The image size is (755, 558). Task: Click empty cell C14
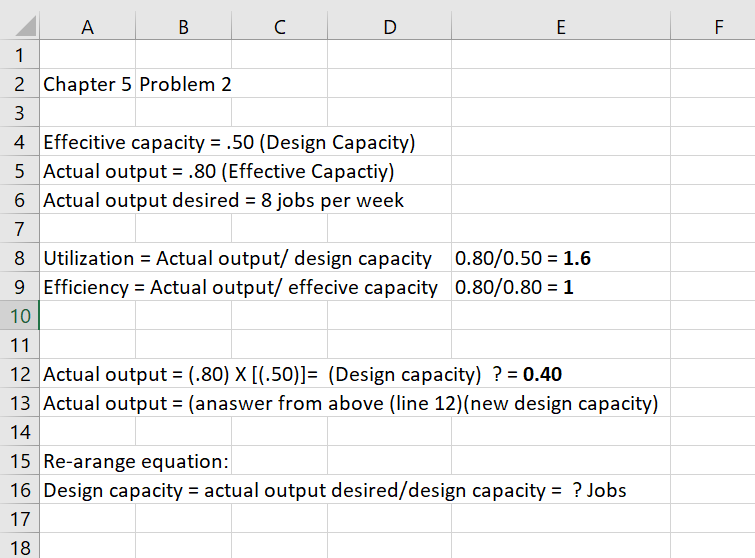coord(279,432)
